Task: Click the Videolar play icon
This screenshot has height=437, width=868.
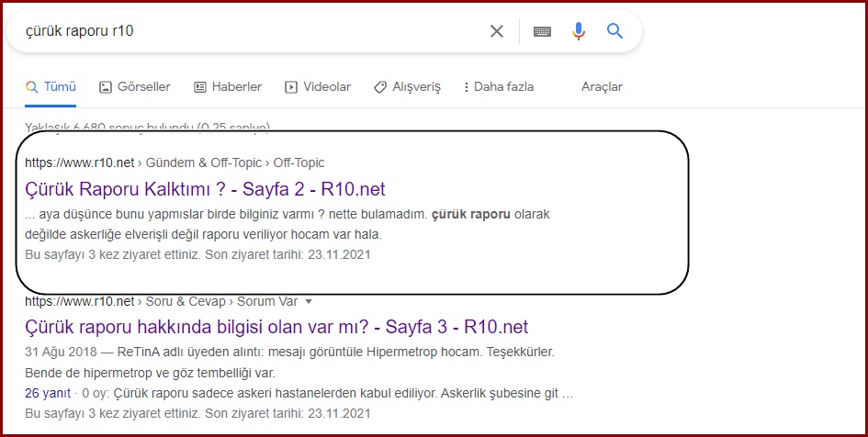Action: pyautogui.click(x=290, y=87)
